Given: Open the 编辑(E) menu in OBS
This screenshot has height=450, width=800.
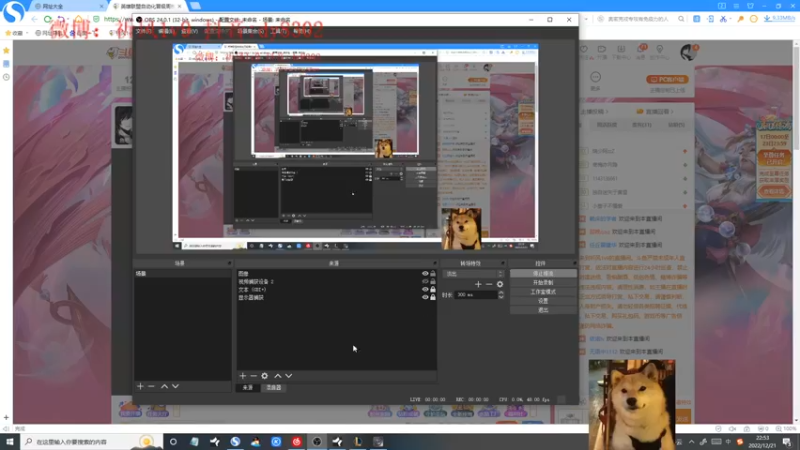Looking at the screenshot, I should pyautogui.click(x=166, y=31).
